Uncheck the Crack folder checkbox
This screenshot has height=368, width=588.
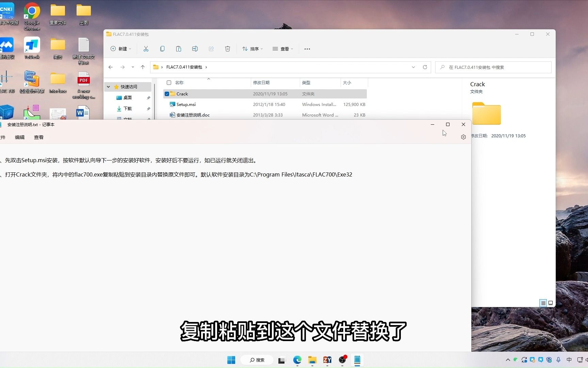point(167,94)
